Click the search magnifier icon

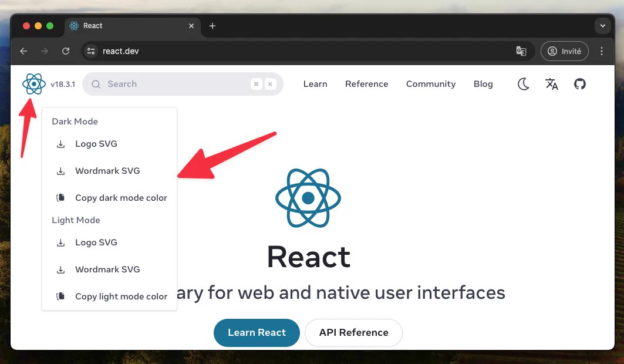96,84
